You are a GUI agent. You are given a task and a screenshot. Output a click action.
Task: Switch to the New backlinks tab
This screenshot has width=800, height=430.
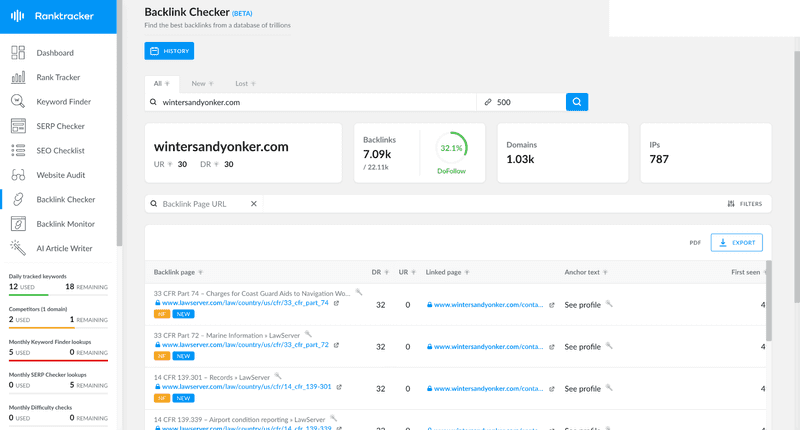(203, 84)
